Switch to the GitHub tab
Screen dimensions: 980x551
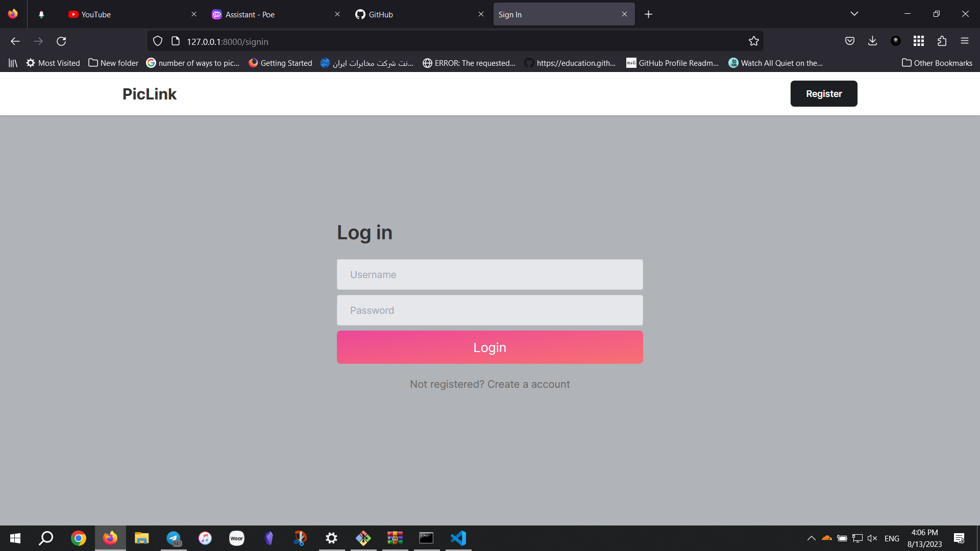[380, 14]
